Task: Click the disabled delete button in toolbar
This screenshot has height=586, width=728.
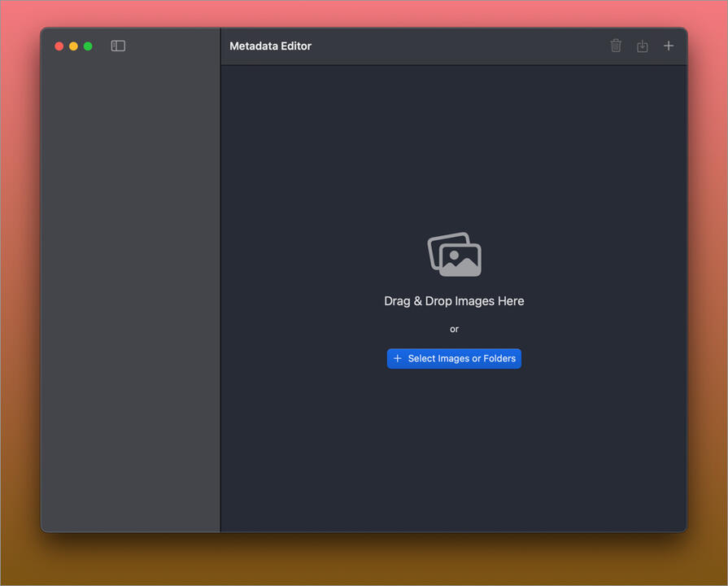Action: click(616, 46)
